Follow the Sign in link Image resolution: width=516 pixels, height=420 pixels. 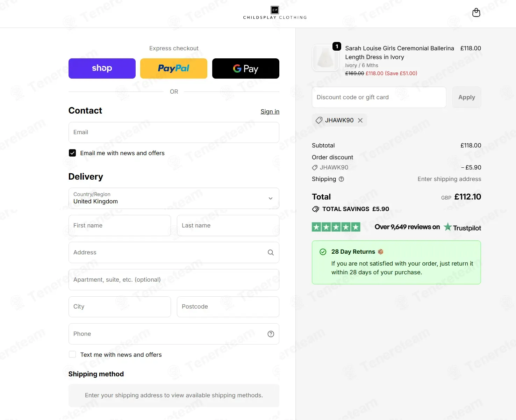click(270, 111)
